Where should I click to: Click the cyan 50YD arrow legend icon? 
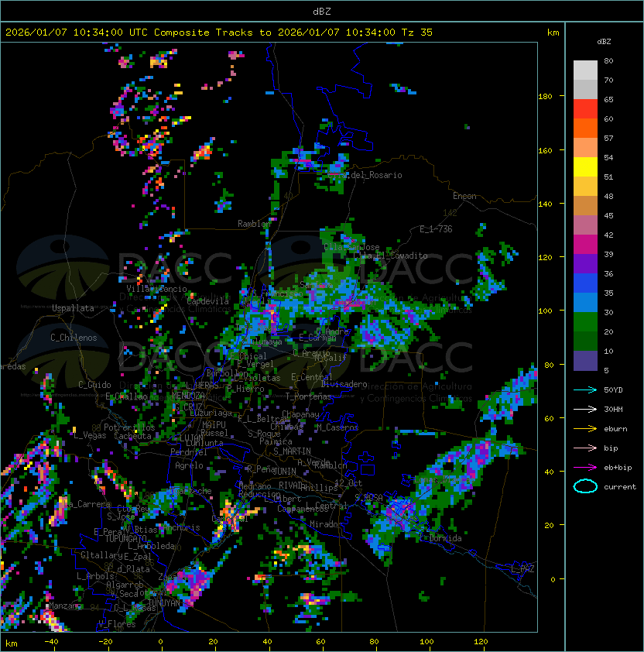[x=585, y=389]
